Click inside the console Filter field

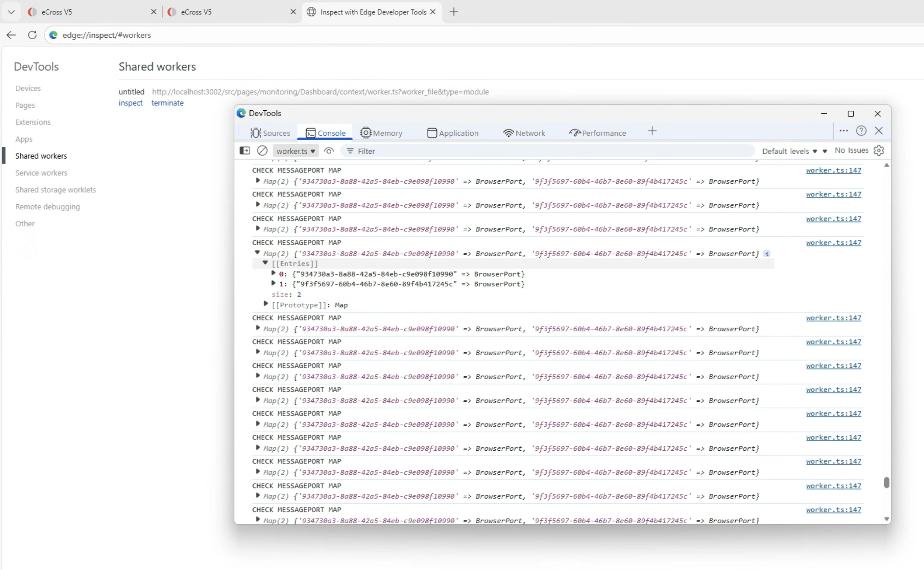(415, 151)
